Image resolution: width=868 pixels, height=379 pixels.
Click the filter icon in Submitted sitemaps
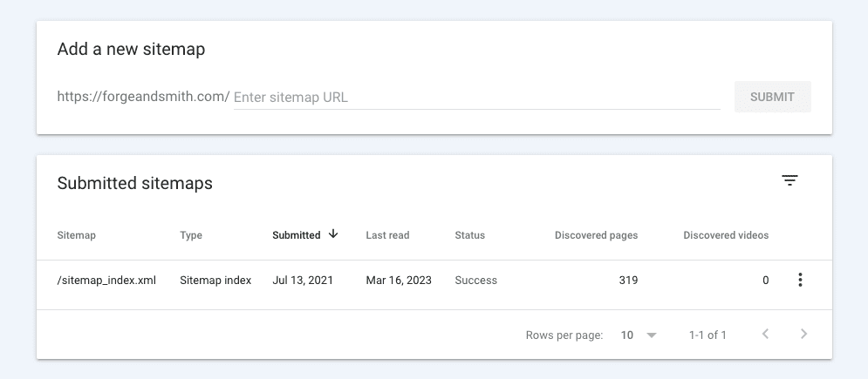tap(789, 181)
